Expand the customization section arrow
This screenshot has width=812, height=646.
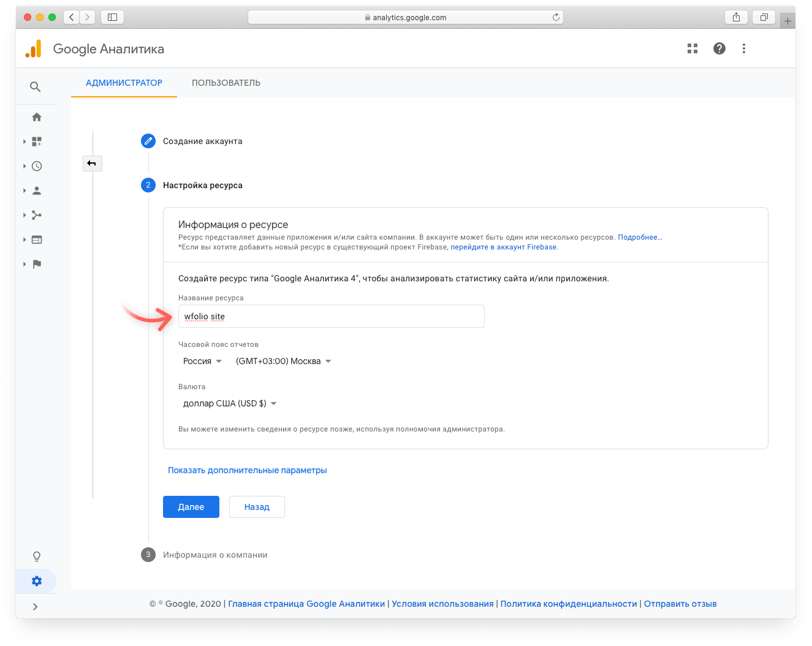tap(25, 142)
